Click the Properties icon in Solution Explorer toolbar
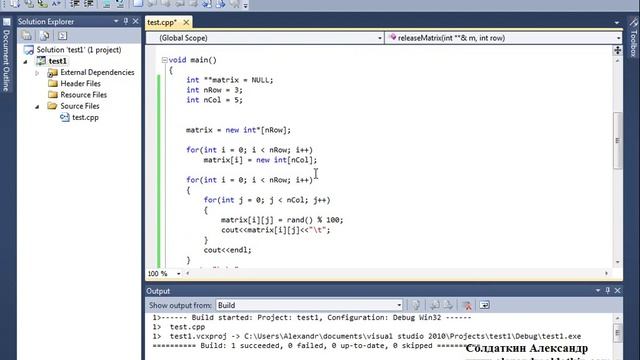Viewport: 640px width, 360px height. click(27, 36)
